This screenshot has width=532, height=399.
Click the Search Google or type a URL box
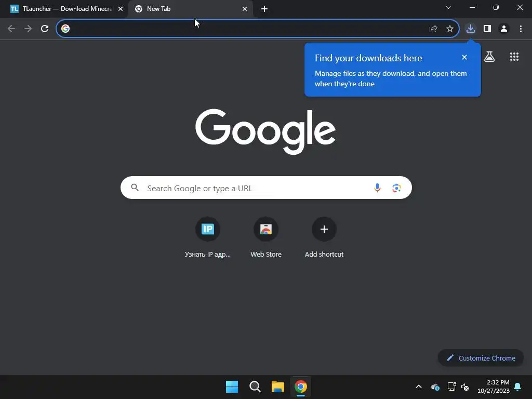[266, 188]
